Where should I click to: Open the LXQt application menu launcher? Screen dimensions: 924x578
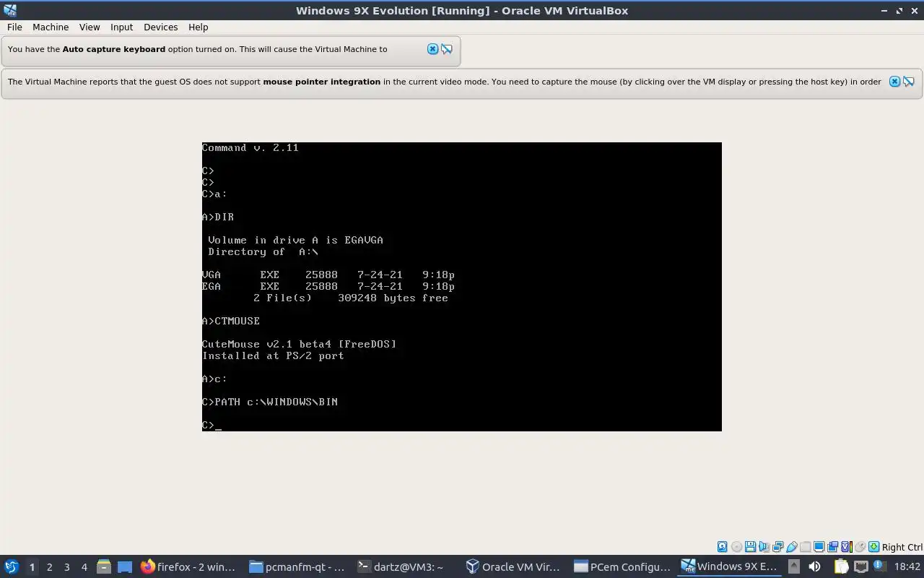point(12,566)
